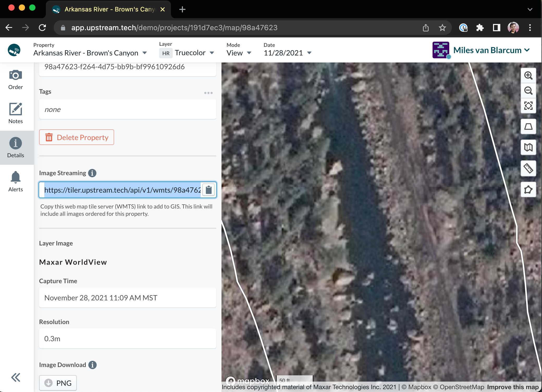Zoom in on the map

click(x=528, y=75)
